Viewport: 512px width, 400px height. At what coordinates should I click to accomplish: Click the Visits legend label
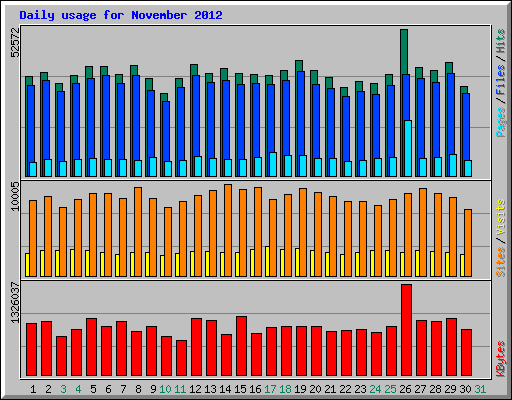(x=501, y=218)
